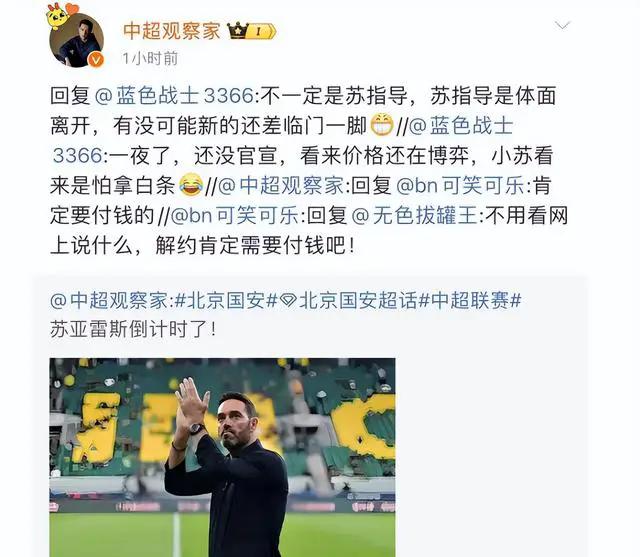Open 北京国安超话 super topic link

[x=358, y=301]
